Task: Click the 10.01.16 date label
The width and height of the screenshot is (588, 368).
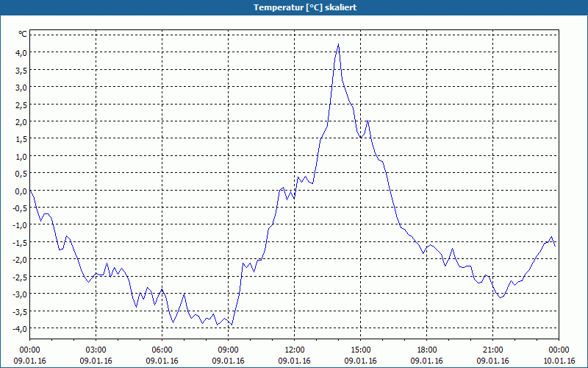Action: (x=559, y=361)
